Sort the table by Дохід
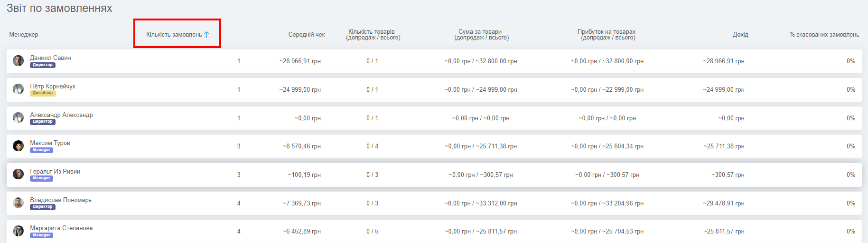 pyautogui.click(x=740, y=35)
